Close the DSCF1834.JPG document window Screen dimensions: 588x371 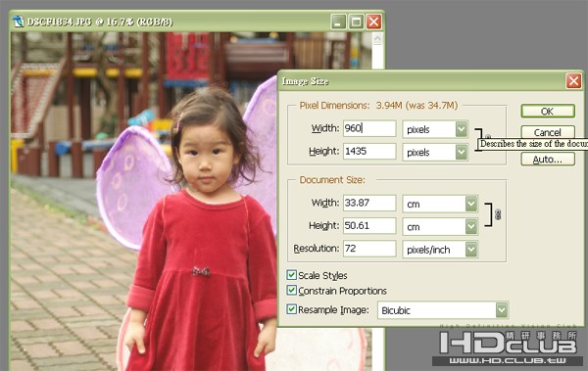[374, 22]
